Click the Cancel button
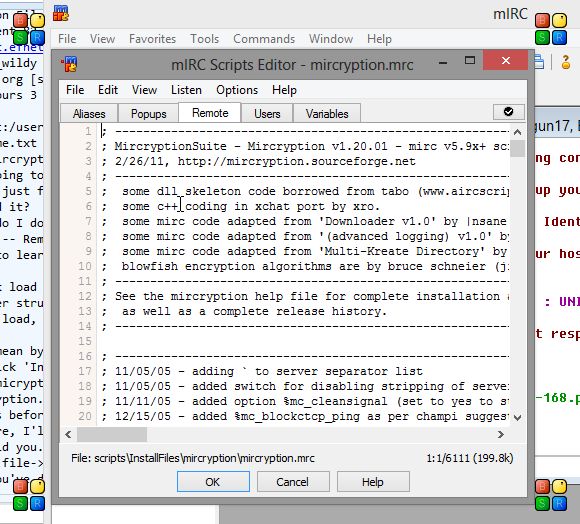The height and width of the screenshot is (524, 580). pyautogui.click(x=293, y=481)
